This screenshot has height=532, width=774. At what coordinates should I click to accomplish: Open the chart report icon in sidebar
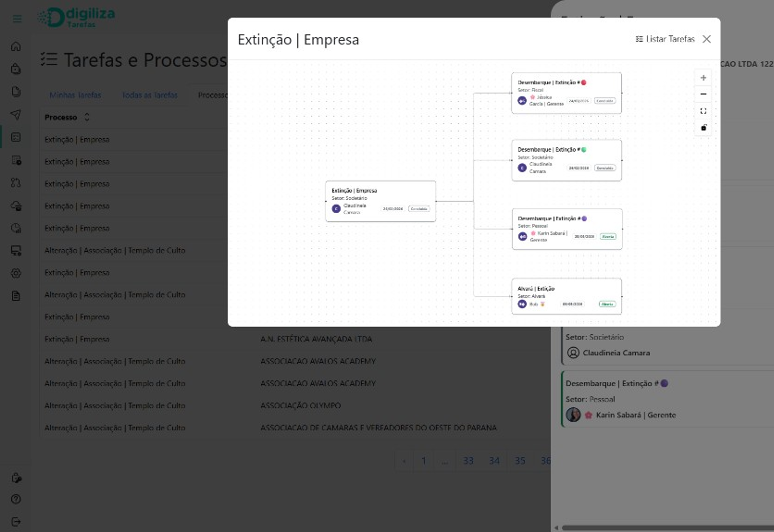click(x=16, y=228)
